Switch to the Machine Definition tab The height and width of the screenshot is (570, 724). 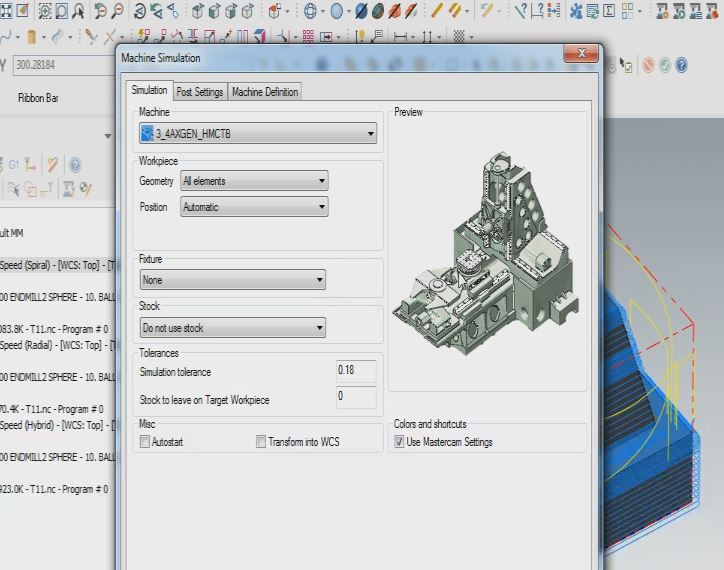point(265,92)
